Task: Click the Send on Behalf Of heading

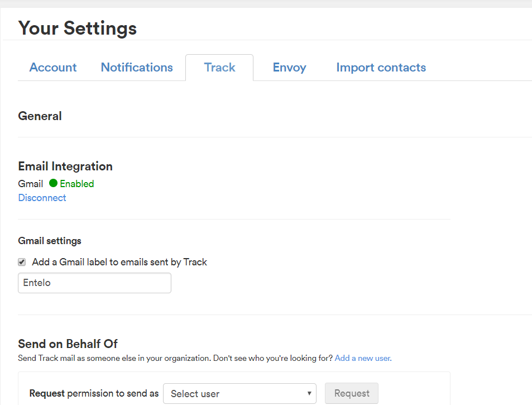Action: coord(68,344)
